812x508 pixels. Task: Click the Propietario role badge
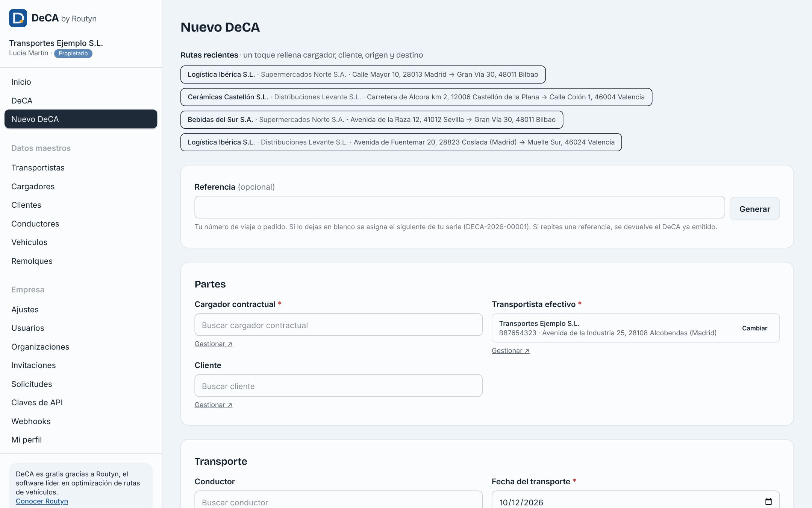73,53
